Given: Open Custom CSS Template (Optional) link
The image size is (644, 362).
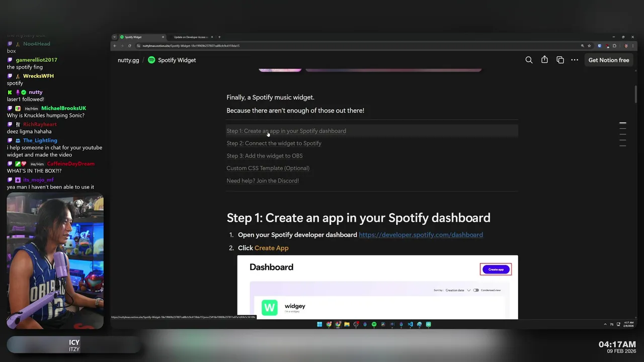Looking at the screenshot, I should coord(268,168).
